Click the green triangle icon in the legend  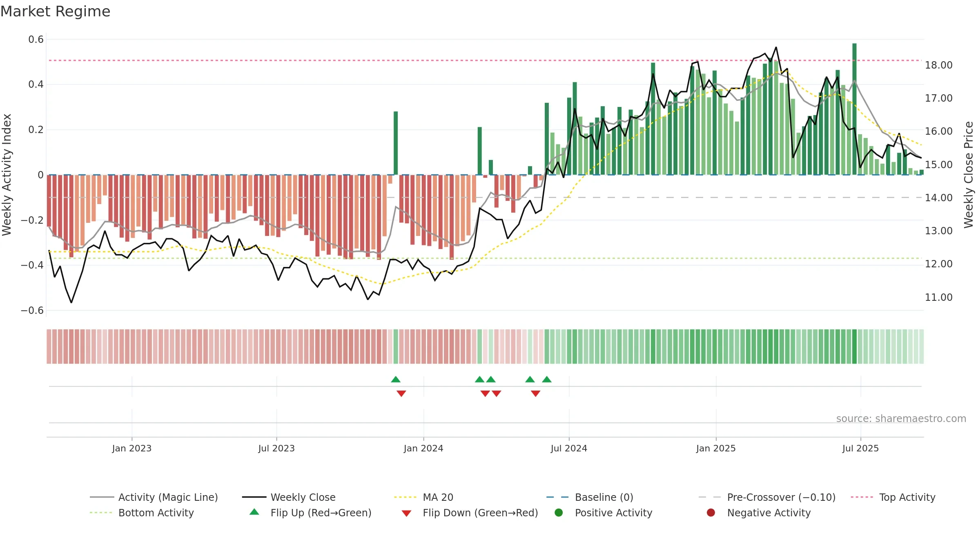(254, 512)
